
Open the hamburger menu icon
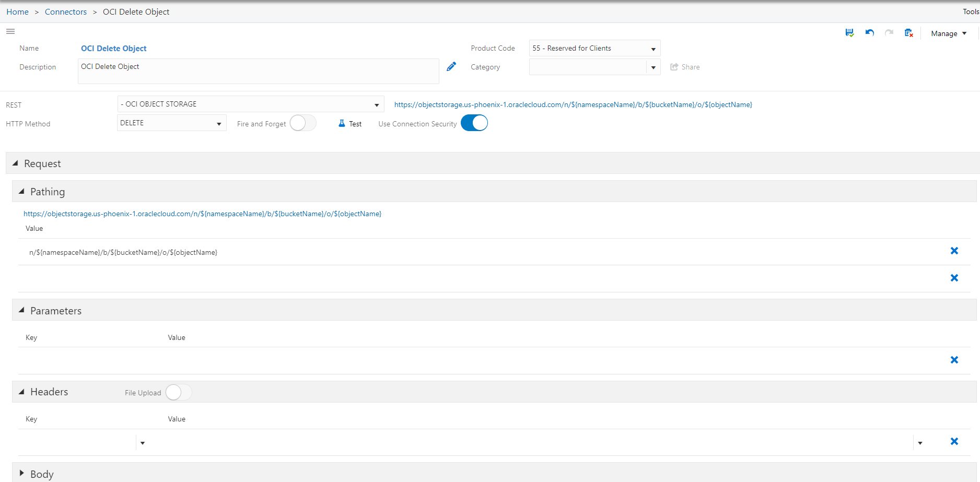pyautogui.click(x=10, y=31)
